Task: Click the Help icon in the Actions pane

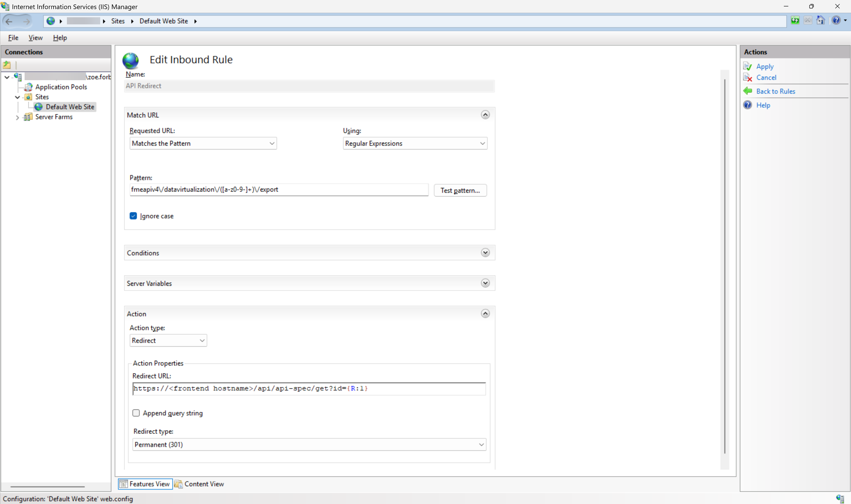Action: 748,105
